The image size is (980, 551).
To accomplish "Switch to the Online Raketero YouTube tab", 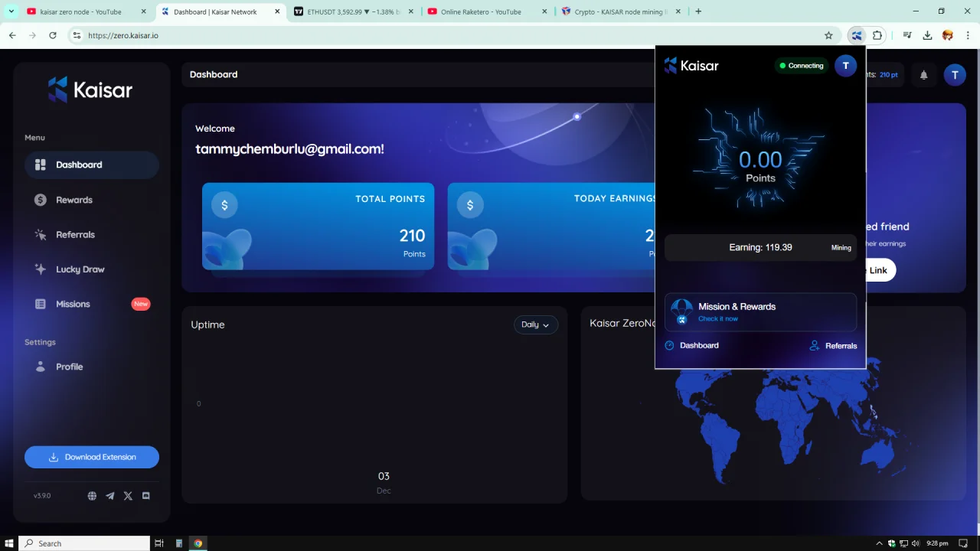I will coord(487,11).
